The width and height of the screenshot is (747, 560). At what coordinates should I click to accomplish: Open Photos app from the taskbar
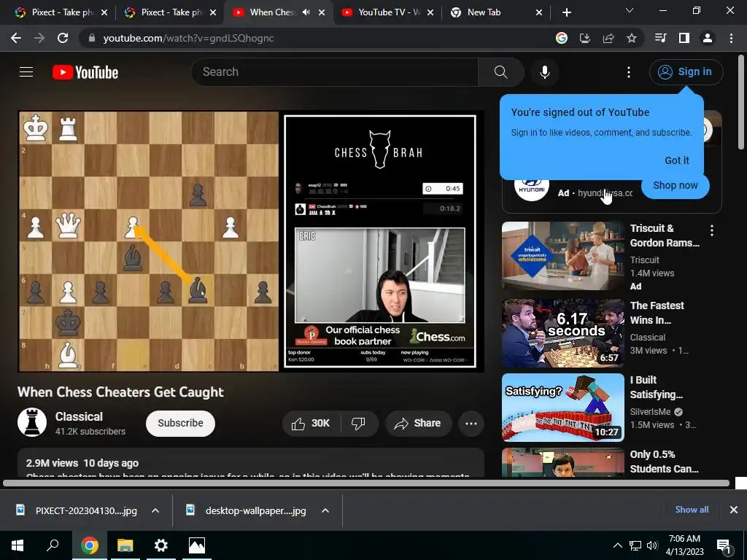point(196,545)
